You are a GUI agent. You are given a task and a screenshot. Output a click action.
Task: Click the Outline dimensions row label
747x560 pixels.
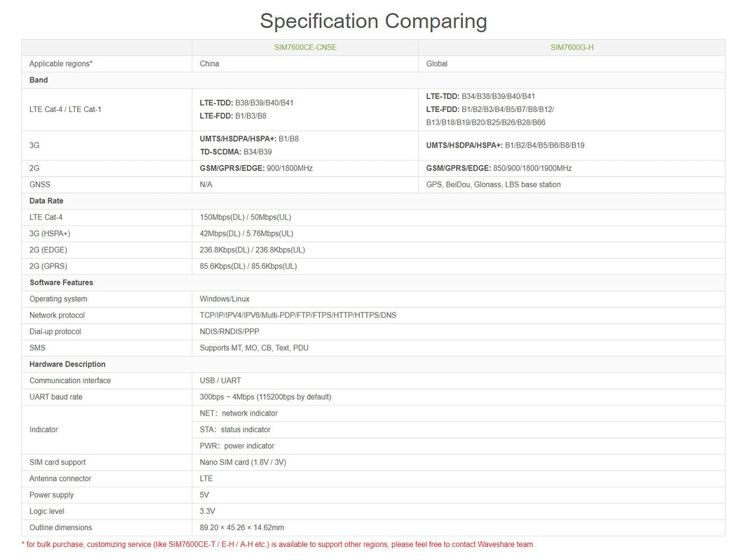point(60,528)
